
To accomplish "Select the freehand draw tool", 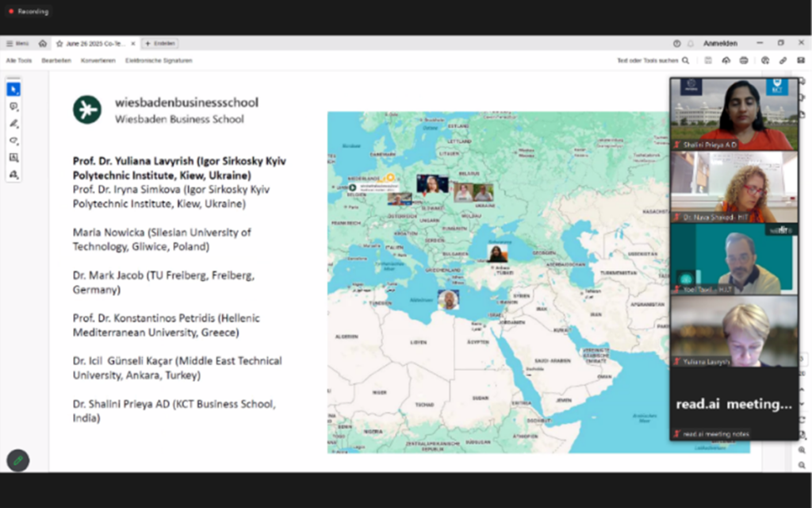I will click(x=13, y=140).
